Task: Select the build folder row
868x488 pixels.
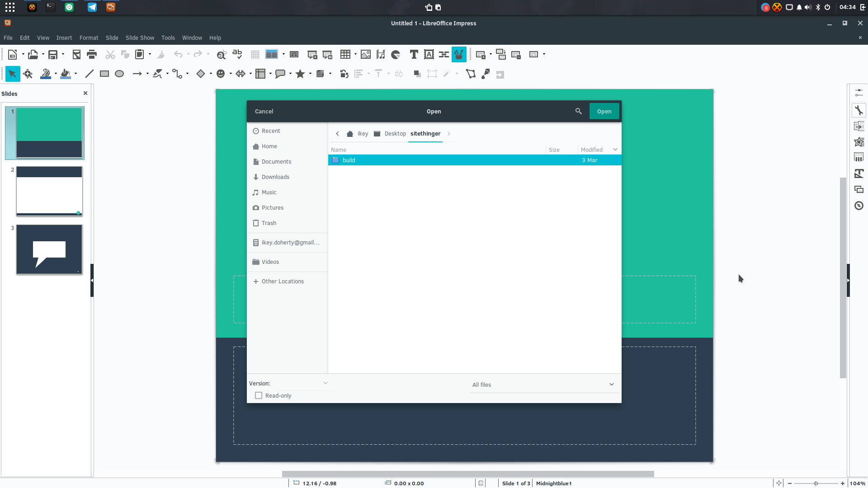Action: click(475, 160)
